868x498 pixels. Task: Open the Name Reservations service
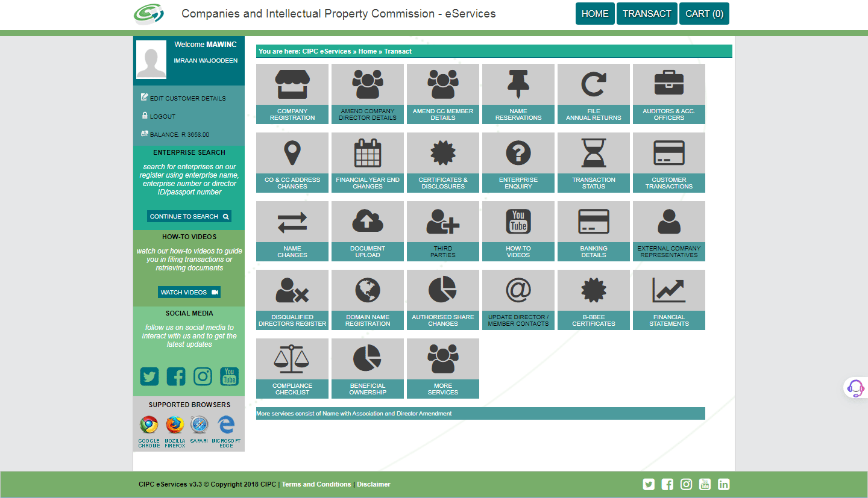click(x=518, y=94)
